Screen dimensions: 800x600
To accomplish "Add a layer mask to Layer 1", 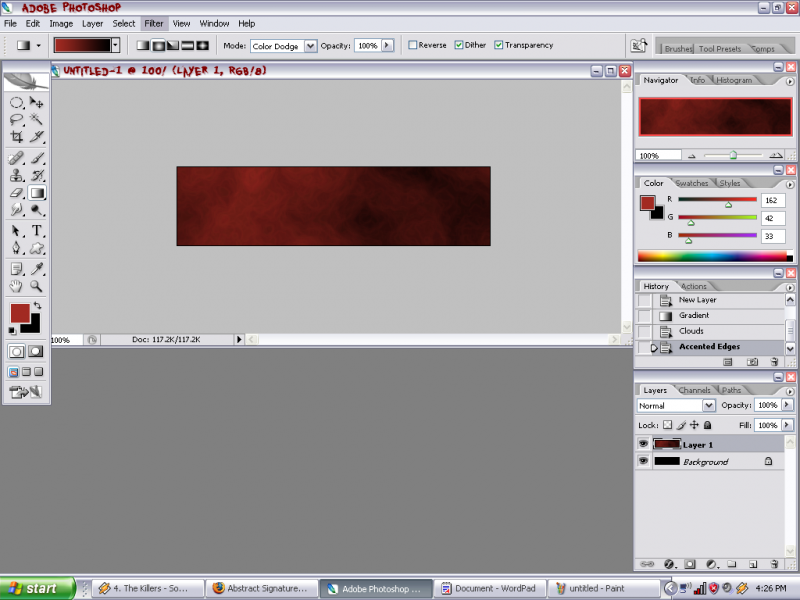I will coord(690,564).
